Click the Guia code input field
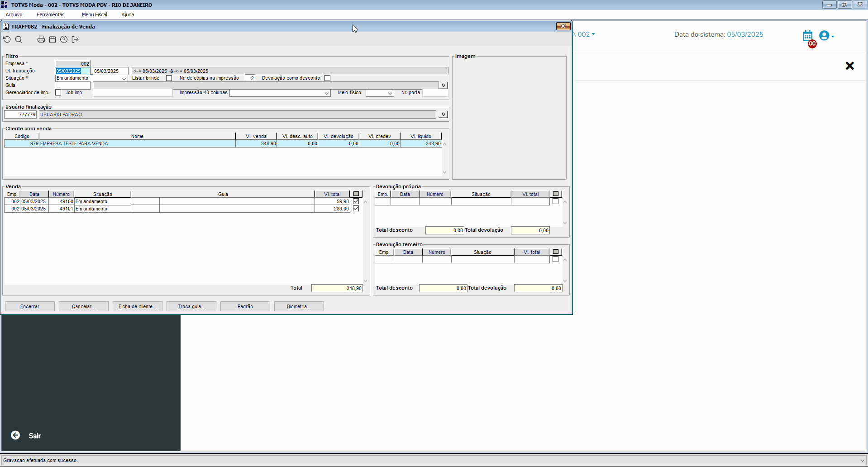The width and height of the screenshot is (868, 467). pos(72,86)
